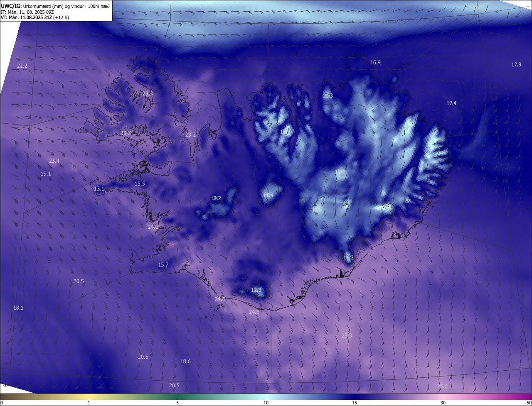
Task: Click the 12.2 value label
Action: [216, 198]
